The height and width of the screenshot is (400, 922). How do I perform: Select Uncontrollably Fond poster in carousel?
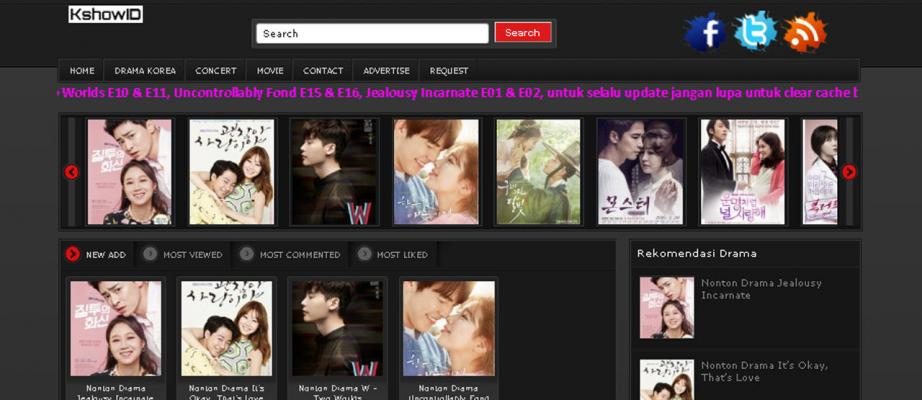point(436,172)
